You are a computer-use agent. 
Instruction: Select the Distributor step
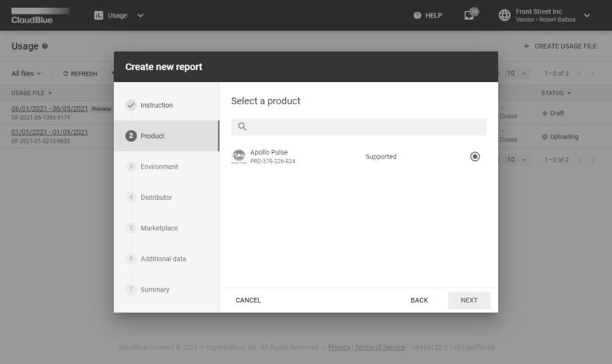pos(167,197)
